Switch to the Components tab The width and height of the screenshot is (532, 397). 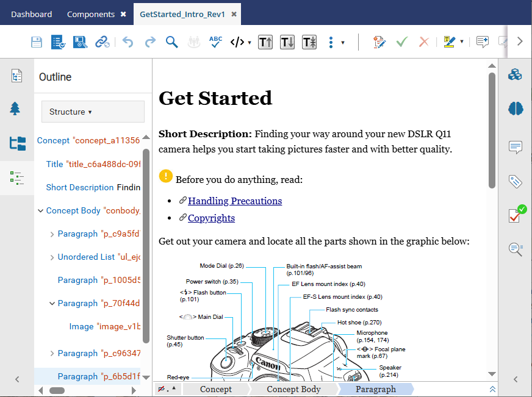(x=91, y=14)
